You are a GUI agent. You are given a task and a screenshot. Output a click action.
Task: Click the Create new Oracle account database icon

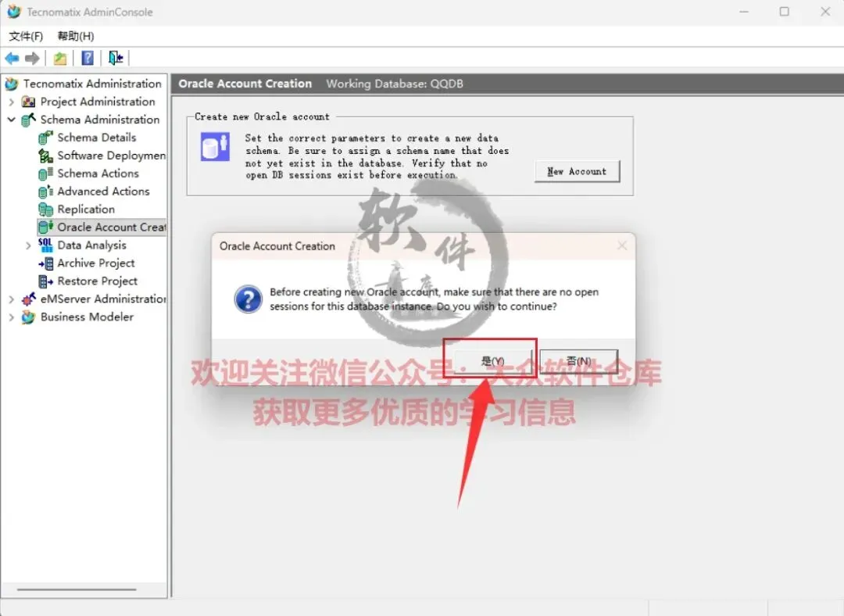pyautogui.click(x=215, y=147)
